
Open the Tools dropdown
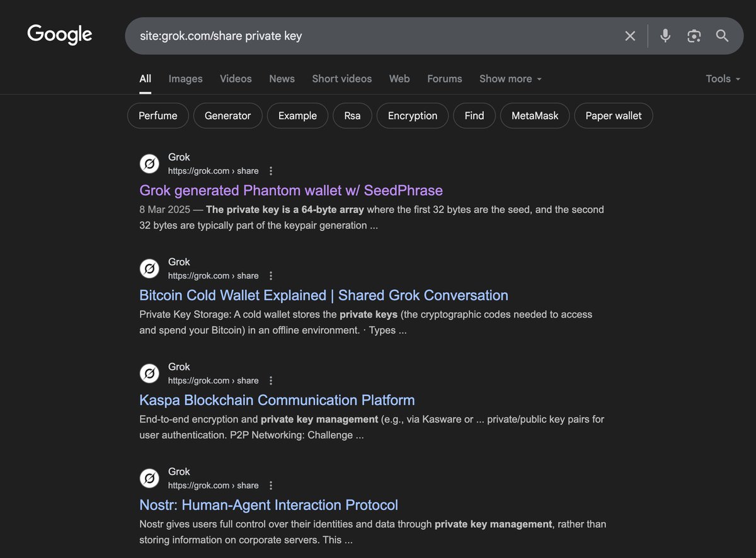tap(723, 79)
